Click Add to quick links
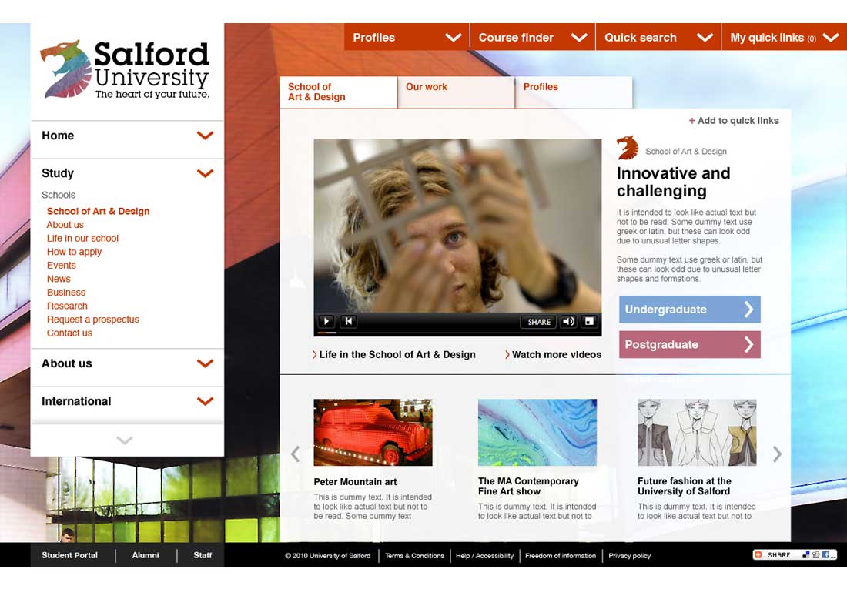 [x=734, y=120]
